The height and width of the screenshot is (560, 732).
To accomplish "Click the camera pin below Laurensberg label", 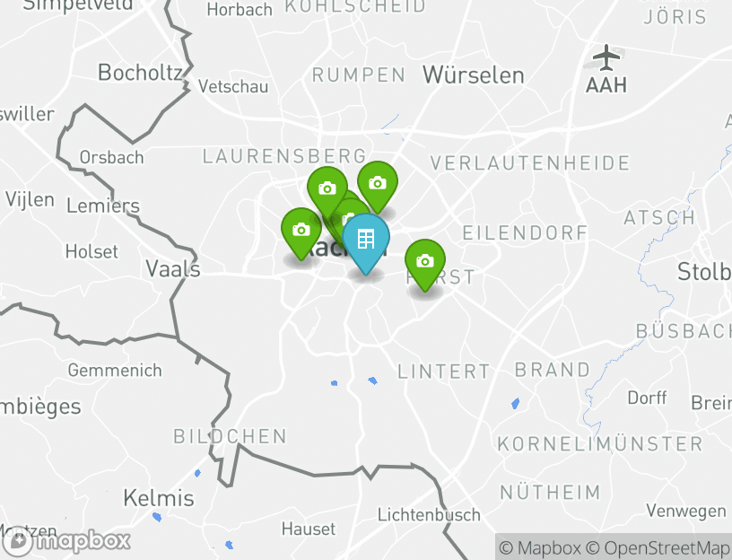I will [327, 190].
